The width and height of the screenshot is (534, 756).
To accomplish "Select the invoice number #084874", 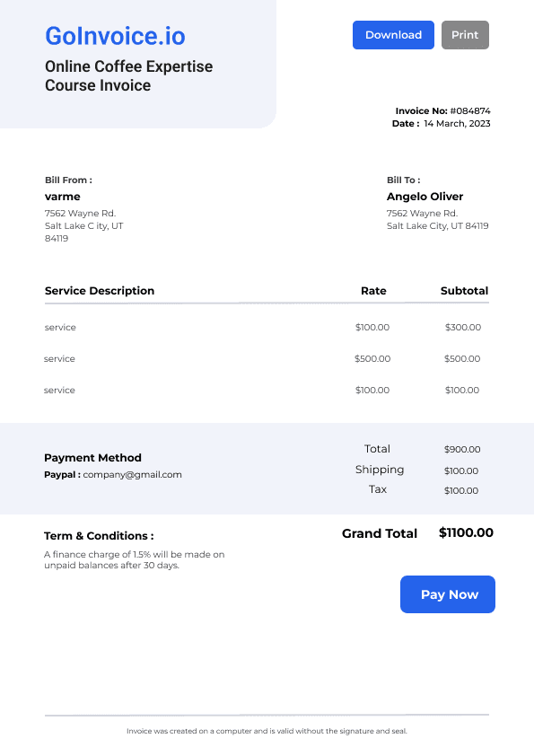I will tap(470, 111).
